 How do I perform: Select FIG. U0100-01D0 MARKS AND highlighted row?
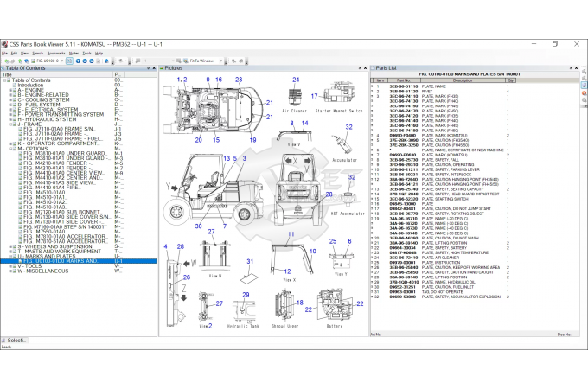[x=79, y=261]
